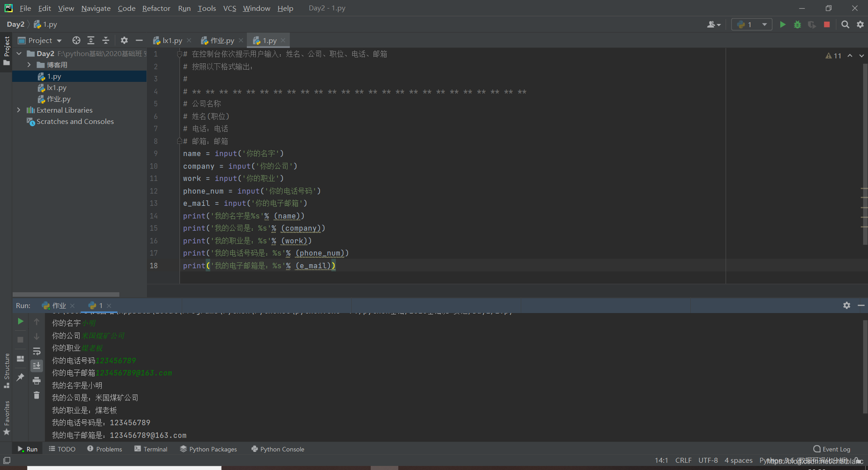The image size is (868, 470).
Task: Open the Refactor menu
Action: point(156,8)
